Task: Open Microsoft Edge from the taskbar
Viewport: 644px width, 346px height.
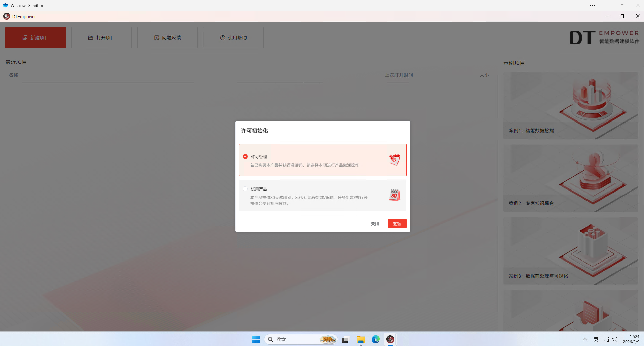Action: coord(375,339)
